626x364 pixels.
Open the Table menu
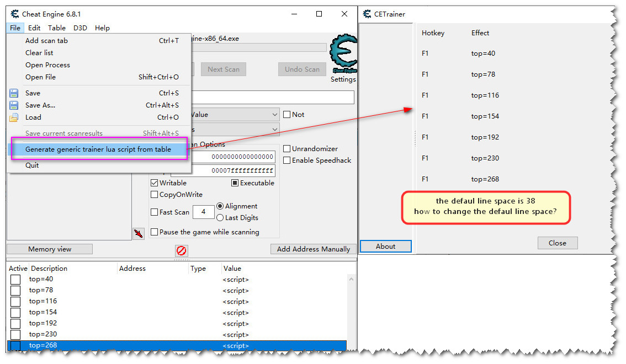[57, 28]
